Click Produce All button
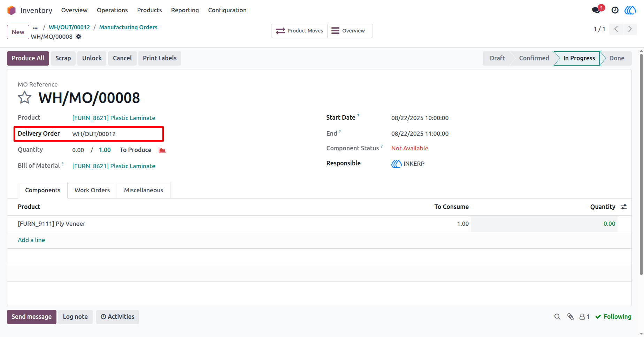 (28, 58)
